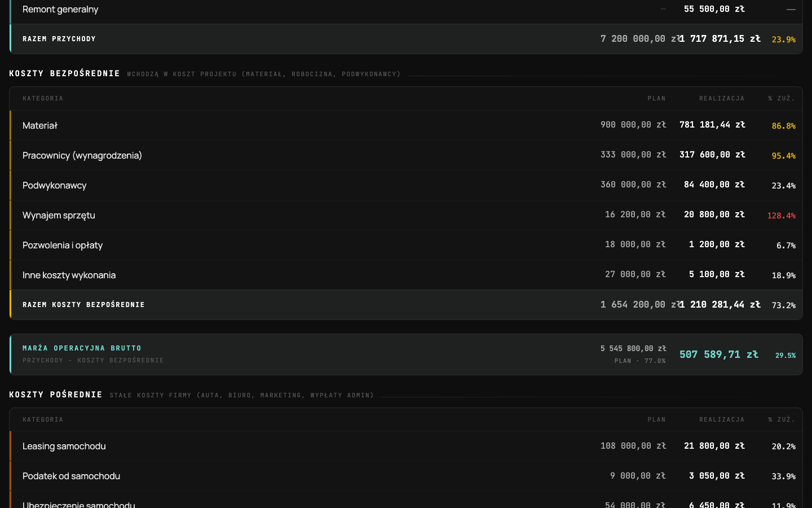Select the 20 800,00 zł equipment rental realization
812x508 pixels.
714,214
